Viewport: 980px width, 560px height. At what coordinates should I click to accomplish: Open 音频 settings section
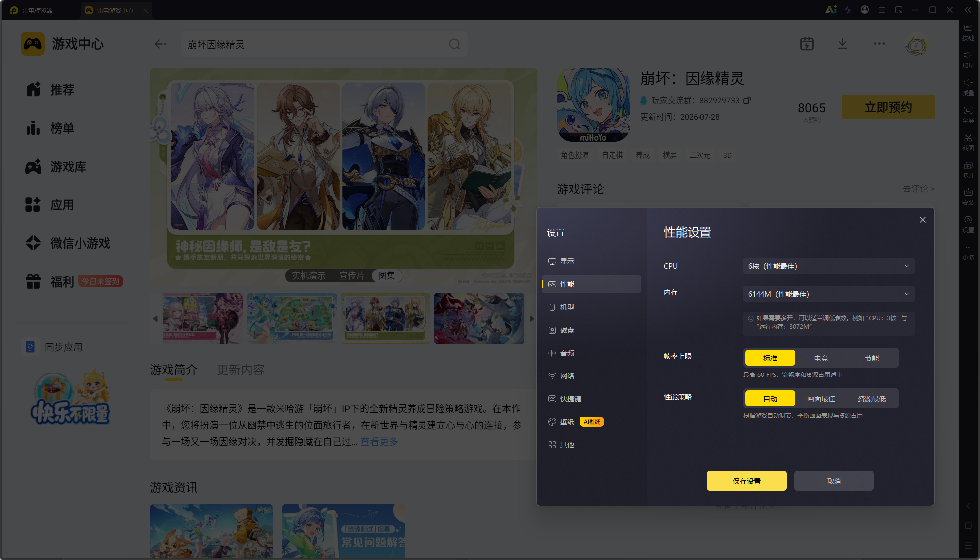coord(591,353)
